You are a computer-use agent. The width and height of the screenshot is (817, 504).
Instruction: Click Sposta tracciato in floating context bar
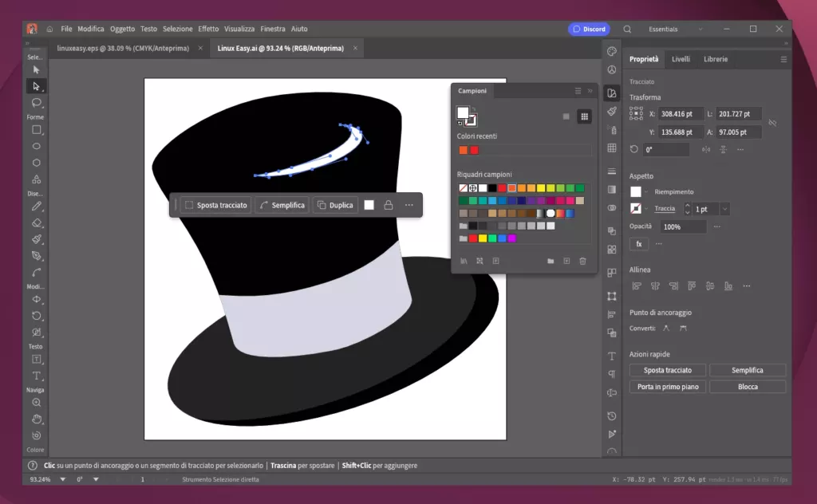pos(215,205)
